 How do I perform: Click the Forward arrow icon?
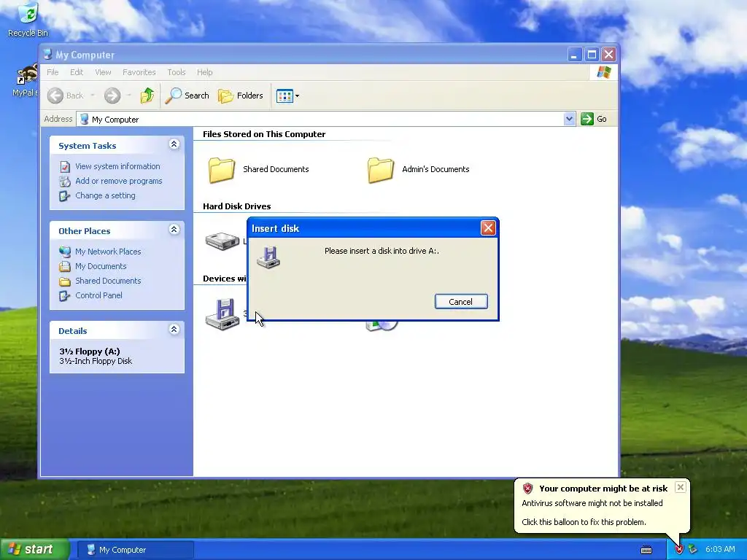[x=112, y=96]
